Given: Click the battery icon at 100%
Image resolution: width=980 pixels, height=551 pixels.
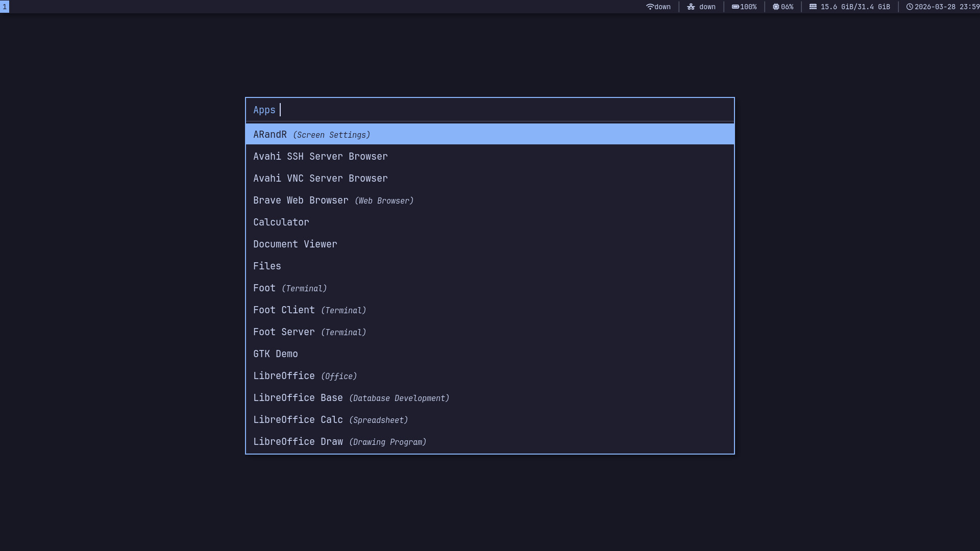Looking at the screenshot, I should pos(736,7).
